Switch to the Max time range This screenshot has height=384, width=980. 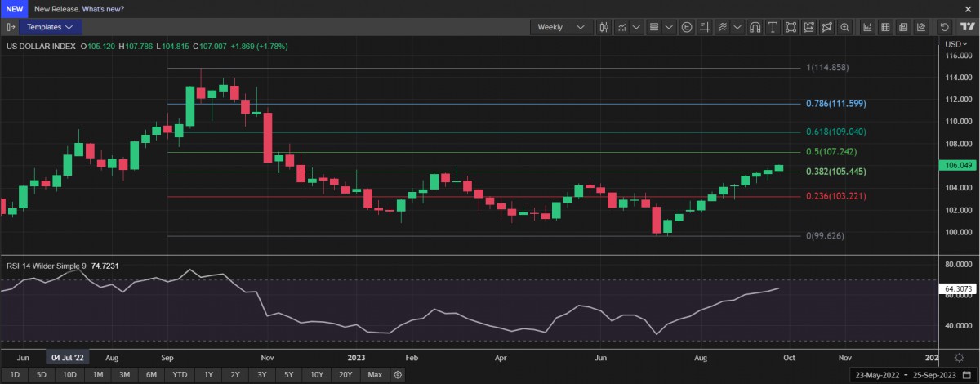(x=375, y=375)
